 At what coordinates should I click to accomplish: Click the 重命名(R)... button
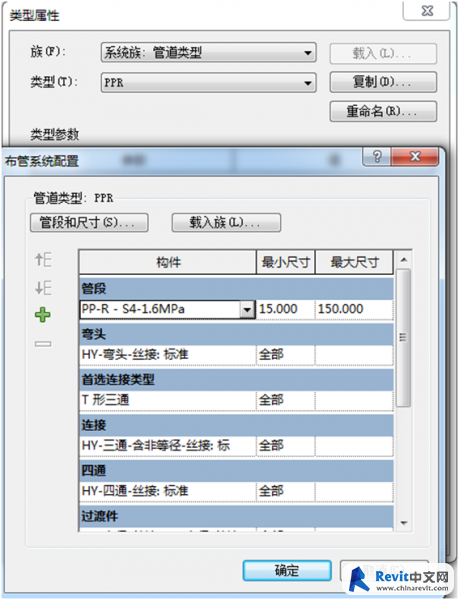(383, 111)
